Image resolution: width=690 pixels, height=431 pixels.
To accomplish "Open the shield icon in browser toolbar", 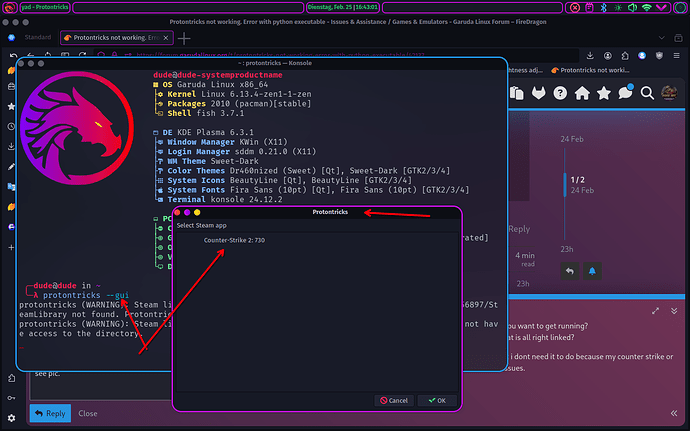I will pos(659,55).
